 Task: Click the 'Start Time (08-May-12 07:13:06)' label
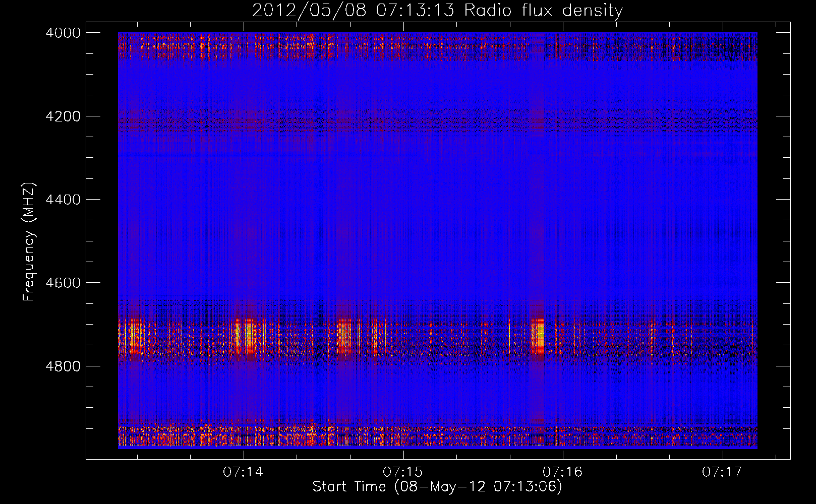pyautogui.click(x=437, y=487)
